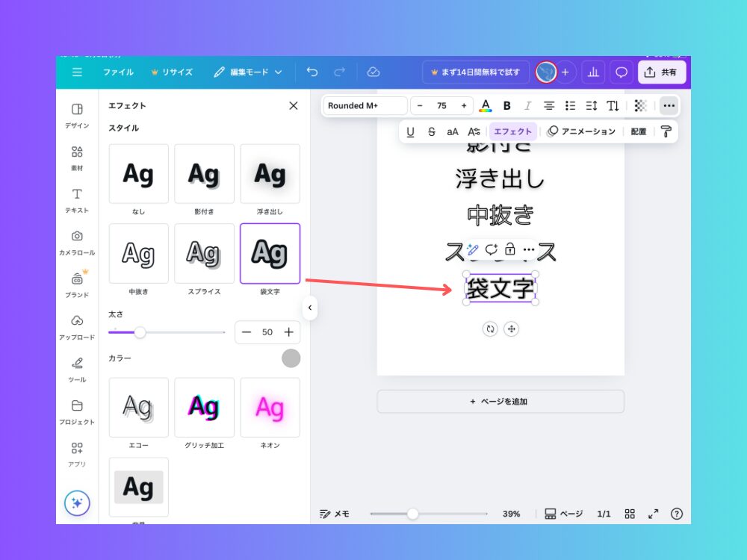747x560 pixels.
Task: Select the グリッチ加工 text style
Action: [205, 408]
